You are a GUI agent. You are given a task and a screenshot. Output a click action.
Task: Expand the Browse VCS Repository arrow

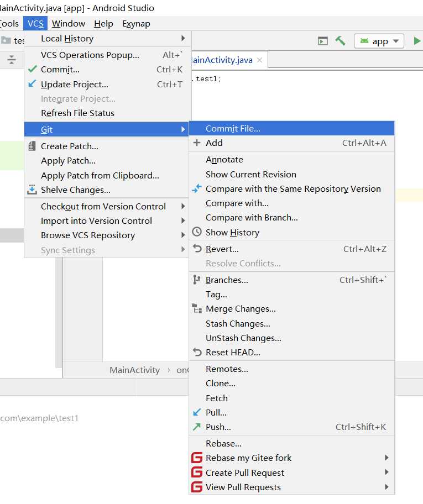pyautogui.click(x=183, y=235)
